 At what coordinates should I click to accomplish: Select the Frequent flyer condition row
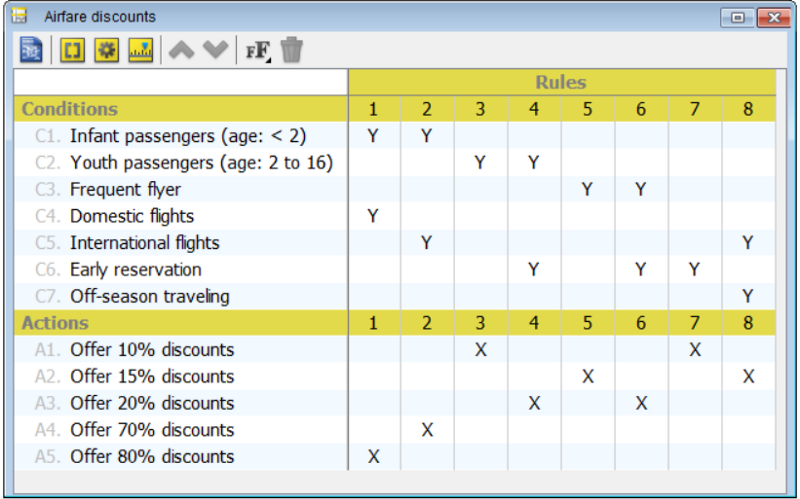point(181,189)
